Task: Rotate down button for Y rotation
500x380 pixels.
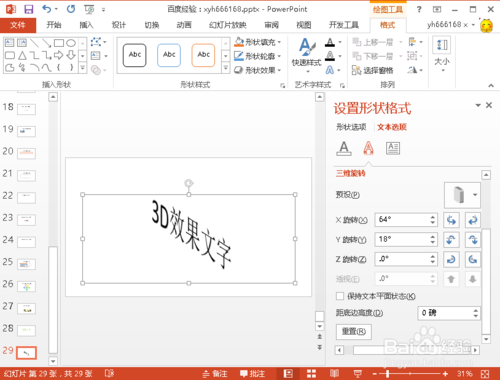Action: click(473, 240)
